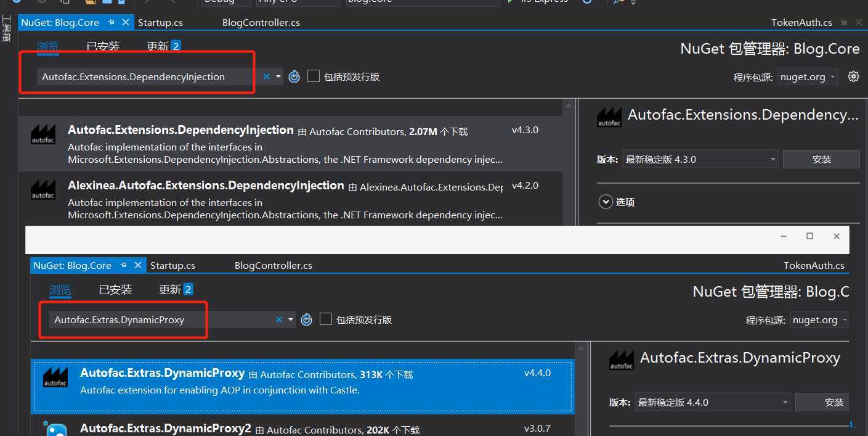Open package source dropdown nuget.org in upper window
The image size is (868, 436).
tap(808, 77)
